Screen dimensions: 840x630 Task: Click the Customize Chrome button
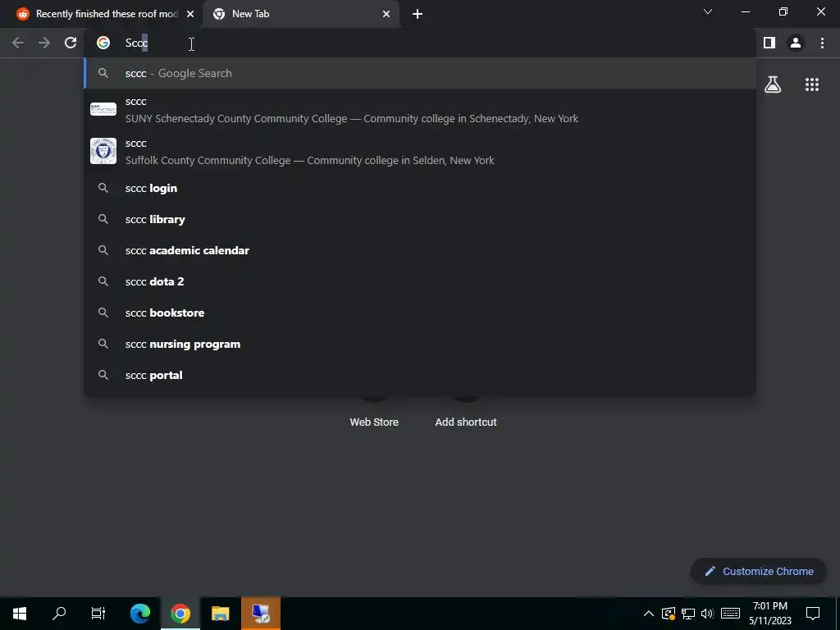pos(759,571)
